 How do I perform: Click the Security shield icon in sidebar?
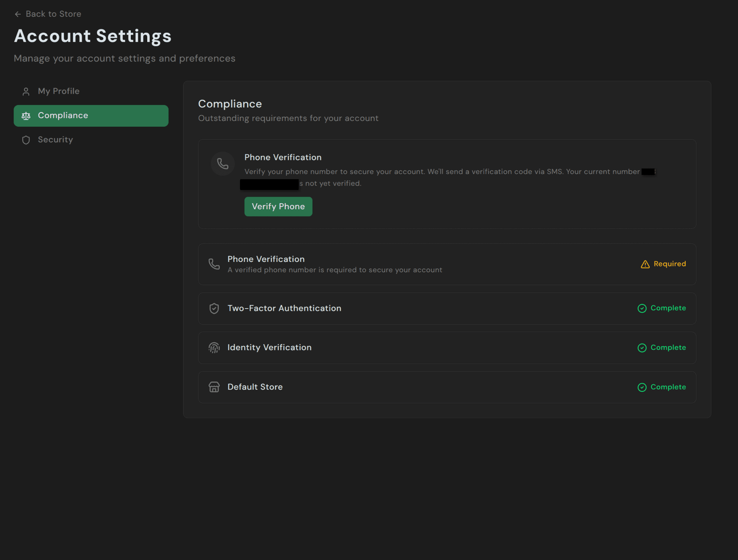click(x=26, y=140)
